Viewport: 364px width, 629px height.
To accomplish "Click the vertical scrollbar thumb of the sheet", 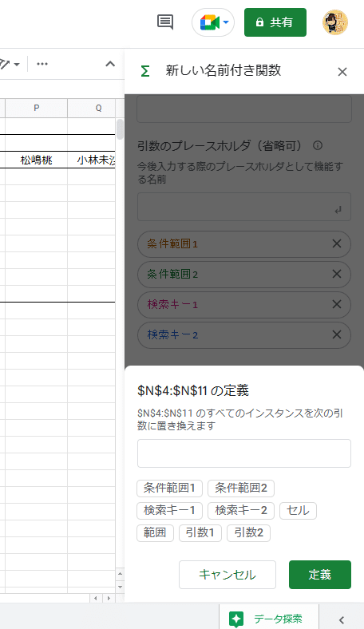I will [x=120, y=129].
